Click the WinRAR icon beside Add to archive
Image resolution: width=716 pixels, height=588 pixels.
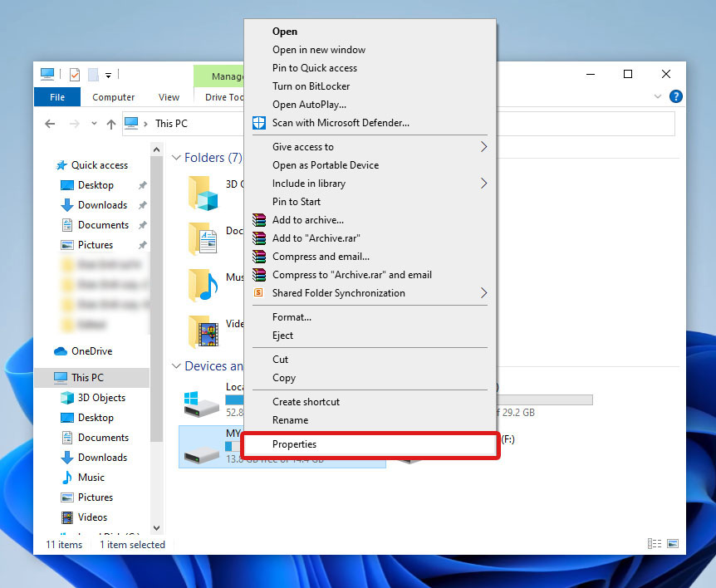(259, 220)
